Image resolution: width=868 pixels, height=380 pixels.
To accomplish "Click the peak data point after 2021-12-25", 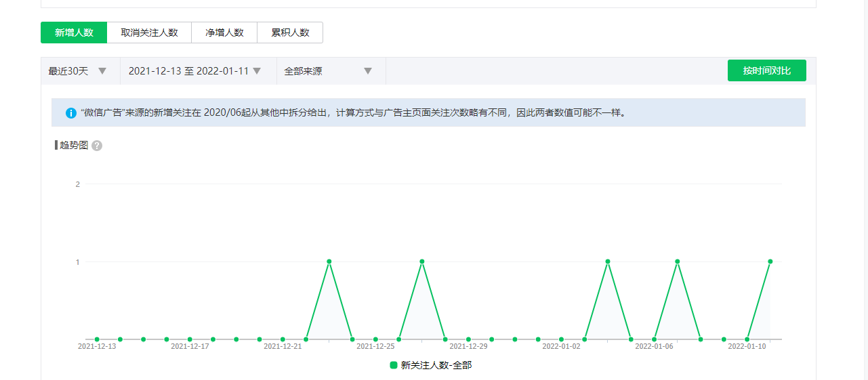I will click(x=422, y=261).
